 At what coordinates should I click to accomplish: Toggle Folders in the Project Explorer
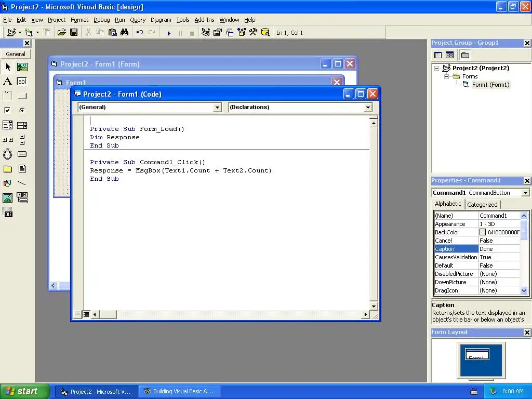click(465, 55)
